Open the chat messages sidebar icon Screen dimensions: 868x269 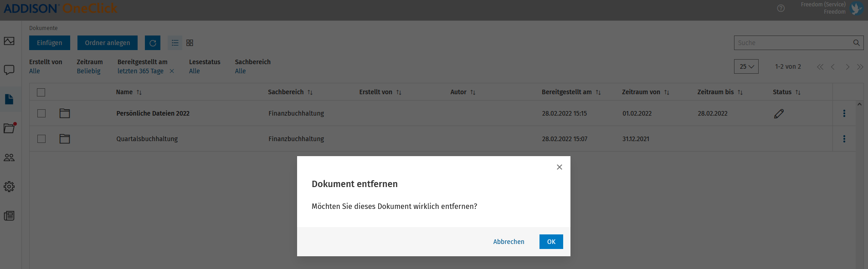[9, 70]
